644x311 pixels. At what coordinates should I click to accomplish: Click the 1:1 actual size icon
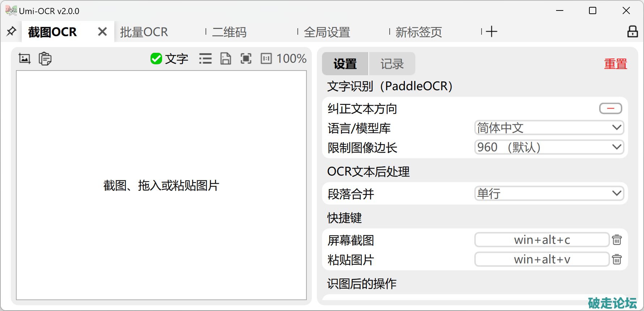[x=266, y=59]
